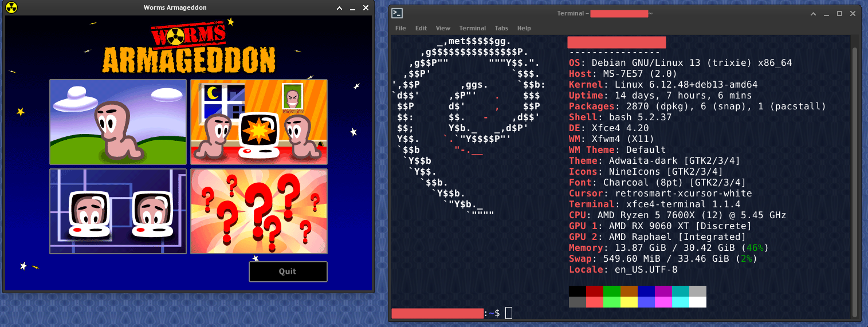Open the Terminal menu in the menu bar
The height and width of the screenshot is (327, 868).
click(473, 28)
